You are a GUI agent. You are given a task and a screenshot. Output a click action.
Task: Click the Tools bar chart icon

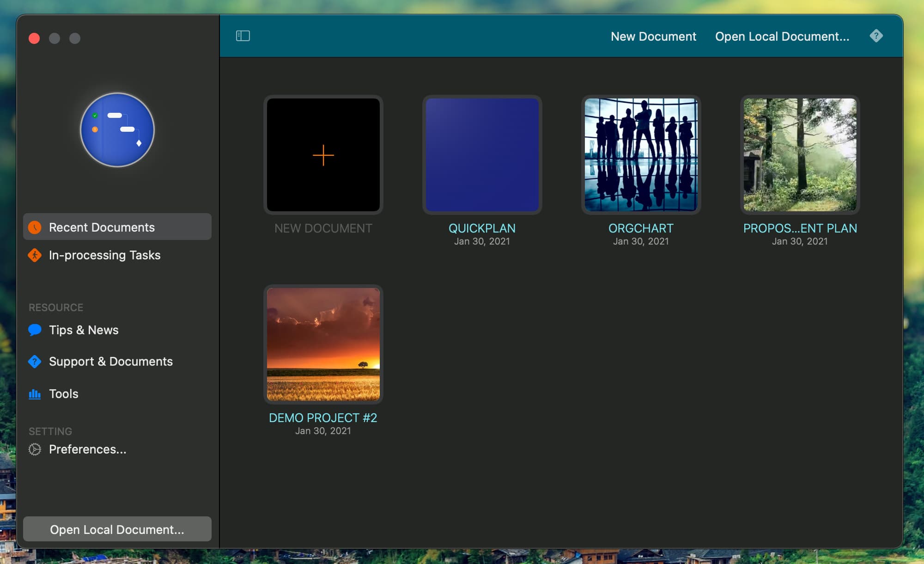[x=35, y=394]
